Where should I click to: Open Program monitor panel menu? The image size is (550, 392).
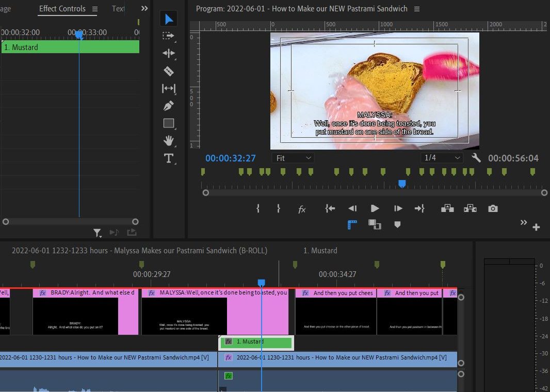[x=417, y=9]
